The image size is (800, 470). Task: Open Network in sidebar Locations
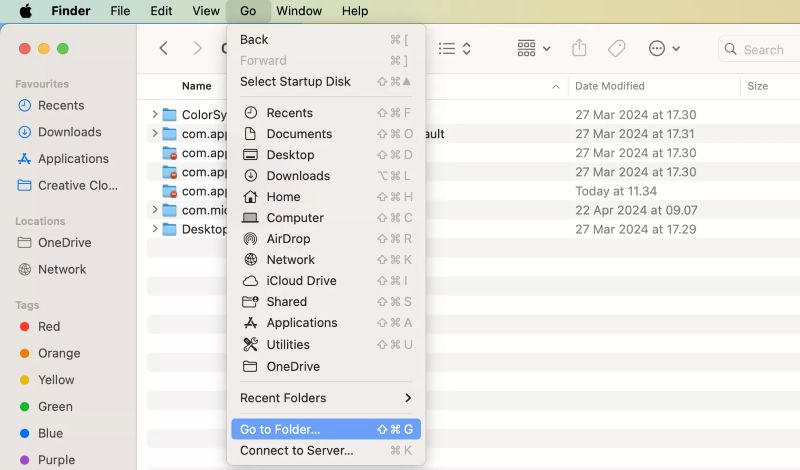(52, 269)
